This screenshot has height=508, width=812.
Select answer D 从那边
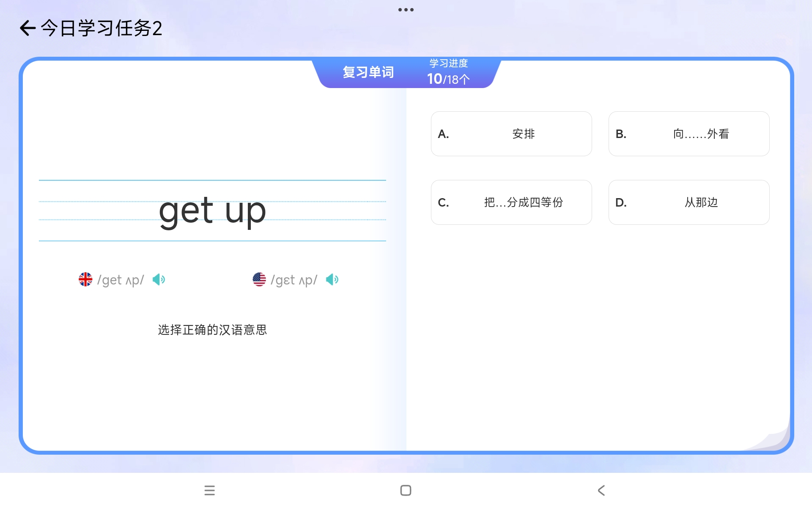click(x=689, y=202)
